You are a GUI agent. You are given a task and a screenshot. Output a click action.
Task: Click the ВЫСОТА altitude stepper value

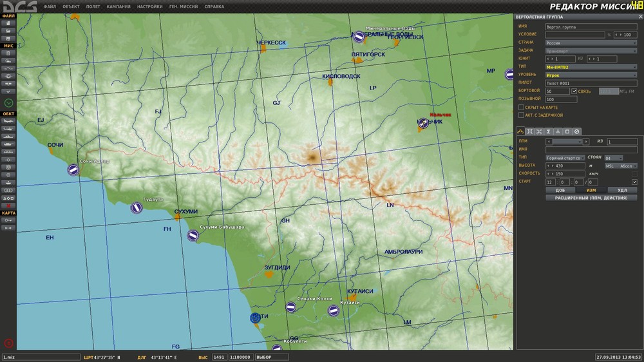(x=565, y=166)
